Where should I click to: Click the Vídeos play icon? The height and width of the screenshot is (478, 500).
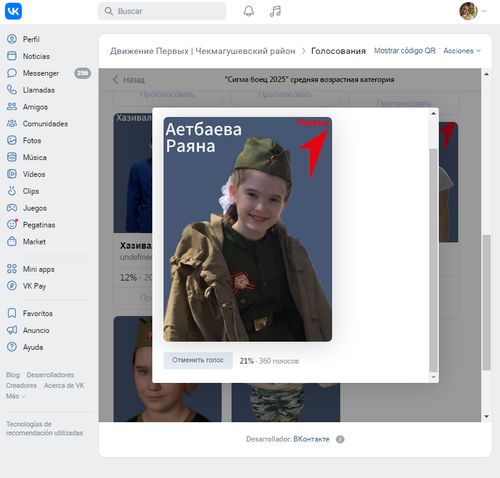[x=12, y=174]
